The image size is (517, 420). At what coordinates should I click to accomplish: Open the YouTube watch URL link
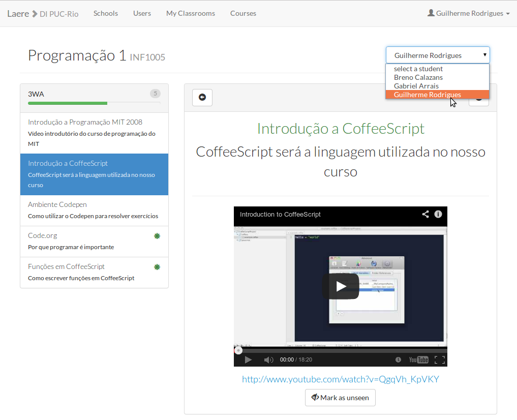[341, 379]
